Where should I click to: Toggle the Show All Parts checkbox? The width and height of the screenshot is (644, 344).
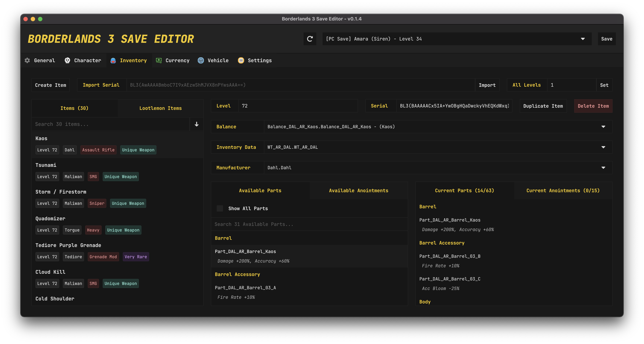click(220, 208)
